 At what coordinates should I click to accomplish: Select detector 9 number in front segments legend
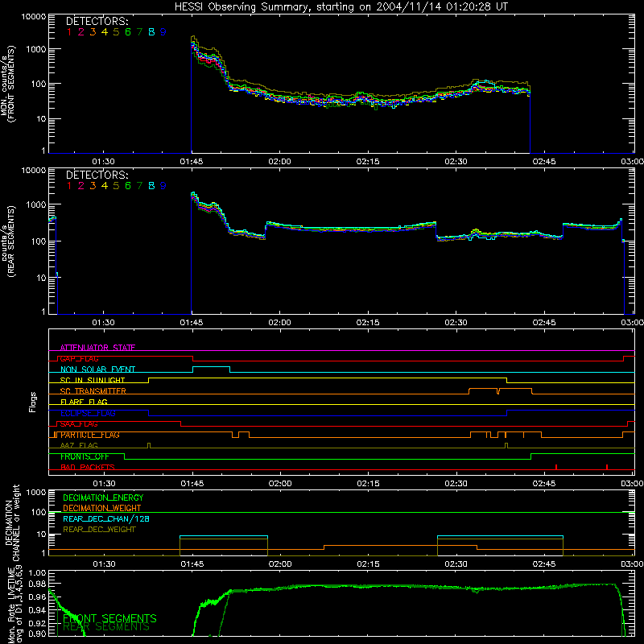tap(163, 31)
